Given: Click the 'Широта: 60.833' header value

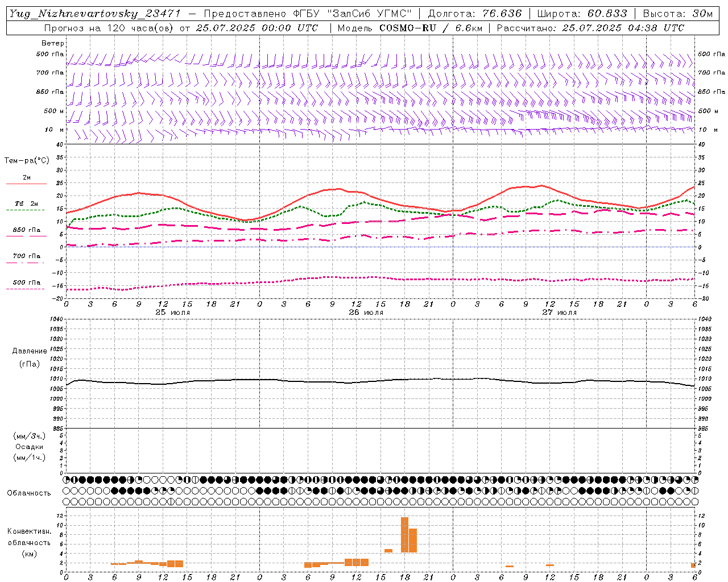Looking at the screenshot, I should 582,14.
